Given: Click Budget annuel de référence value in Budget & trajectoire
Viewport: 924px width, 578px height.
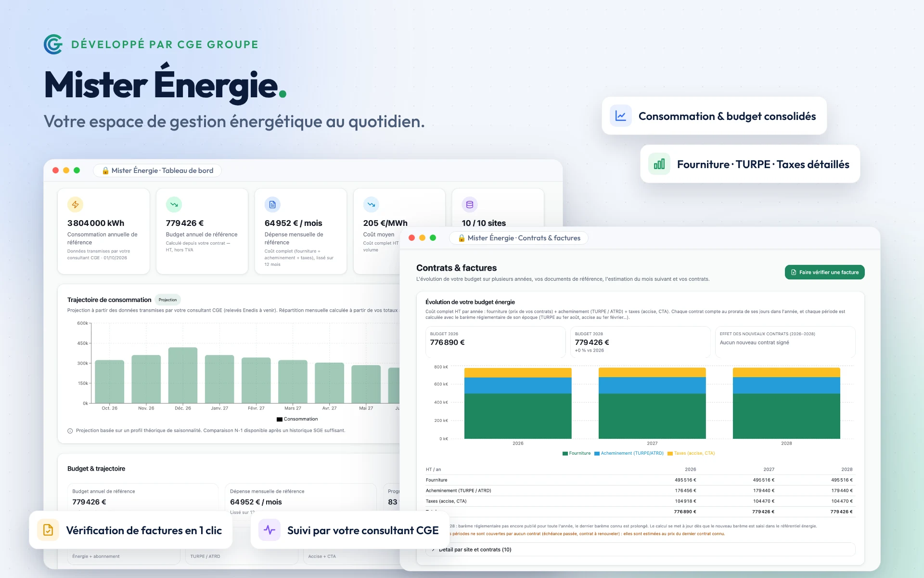Looking at the screenshot, I should 90,502.
